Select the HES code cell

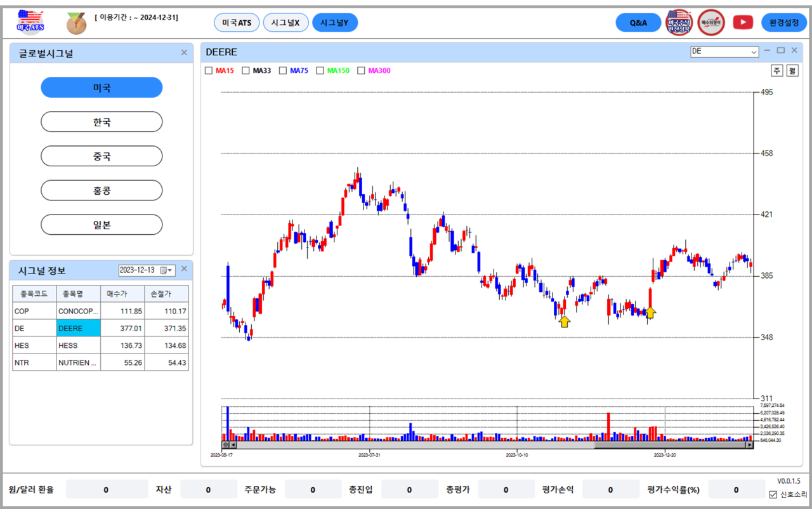pyautogui.click(x=34, y=345)
